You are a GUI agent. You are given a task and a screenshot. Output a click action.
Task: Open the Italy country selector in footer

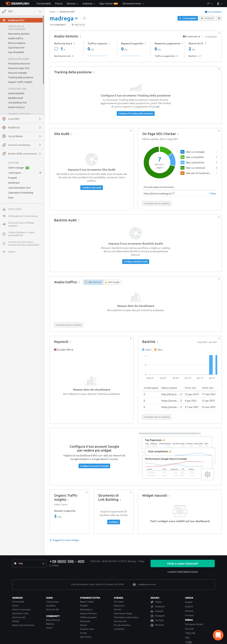tap(29, 563)
